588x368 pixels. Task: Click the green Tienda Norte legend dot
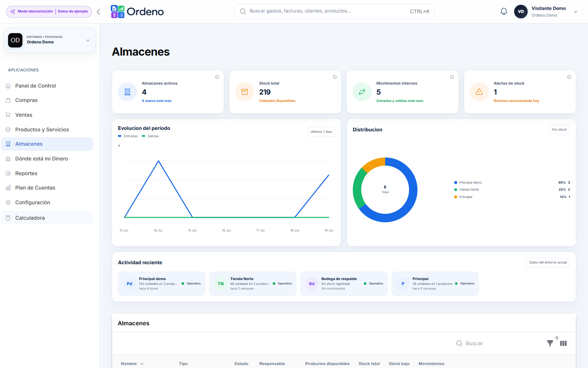(456, 190)
